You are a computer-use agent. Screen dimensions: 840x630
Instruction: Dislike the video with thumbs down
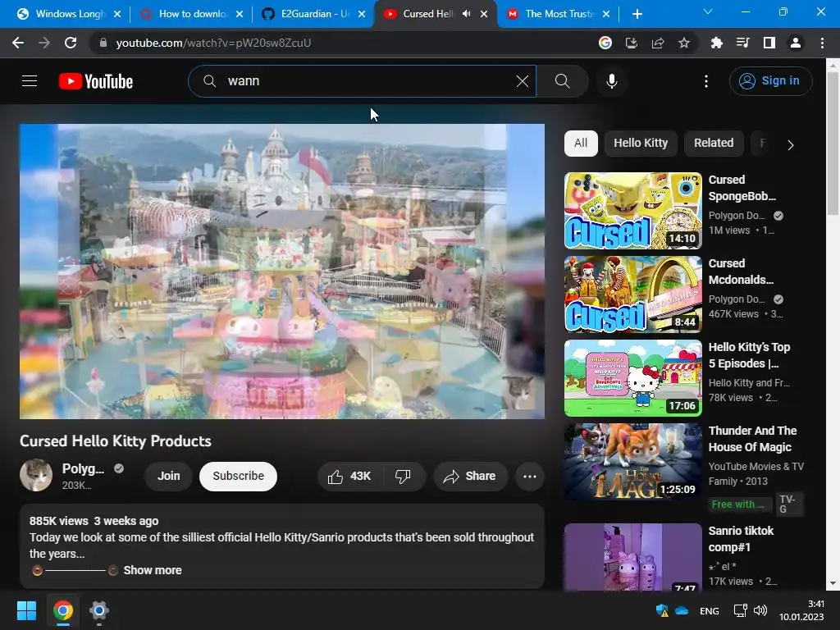coord(404,477)
